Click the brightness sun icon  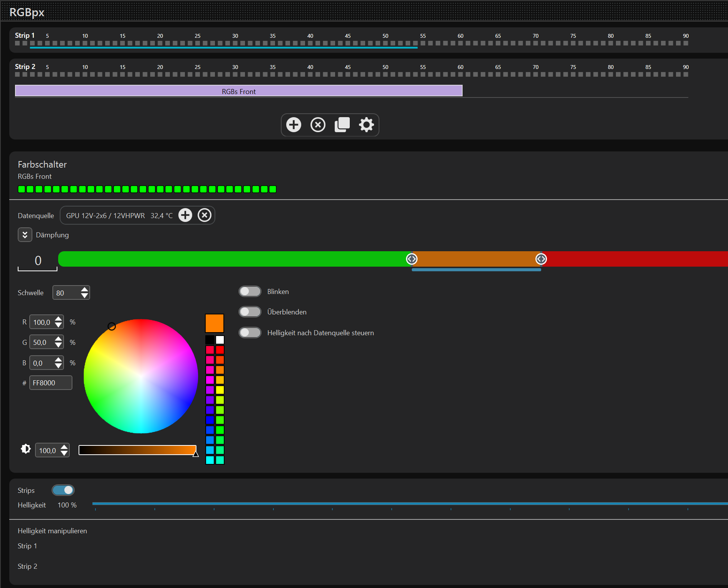pos(26,449)
